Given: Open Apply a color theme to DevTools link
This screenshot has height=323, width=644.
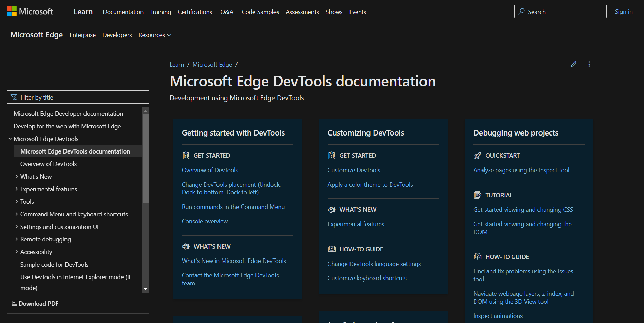Looking at the screenshot, I should (370, 185).
